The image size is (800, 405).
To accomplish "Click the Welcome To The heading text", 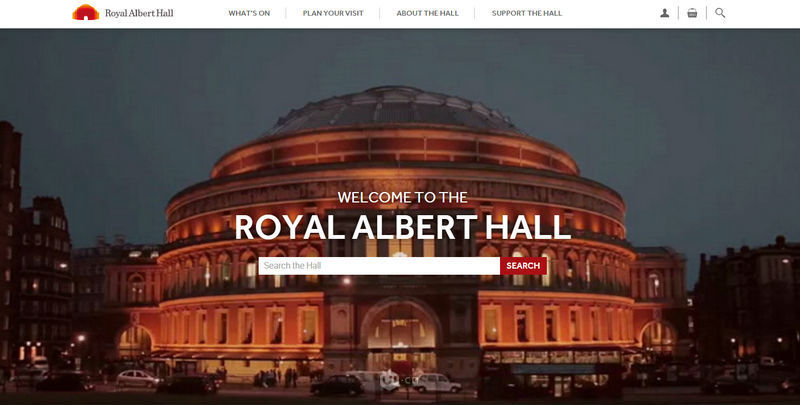I will (x=403, y=197).
